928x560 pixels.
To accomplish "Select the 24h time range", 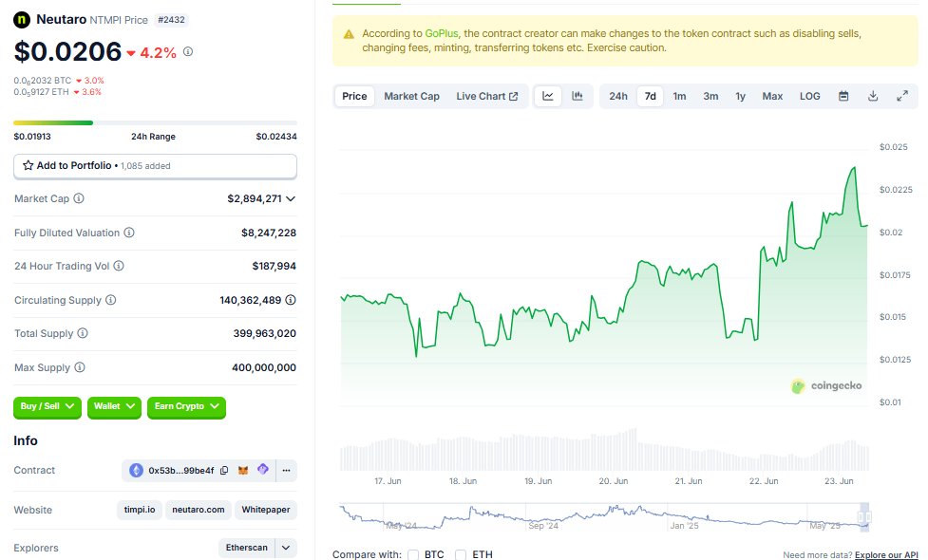I will coord(618,96).
